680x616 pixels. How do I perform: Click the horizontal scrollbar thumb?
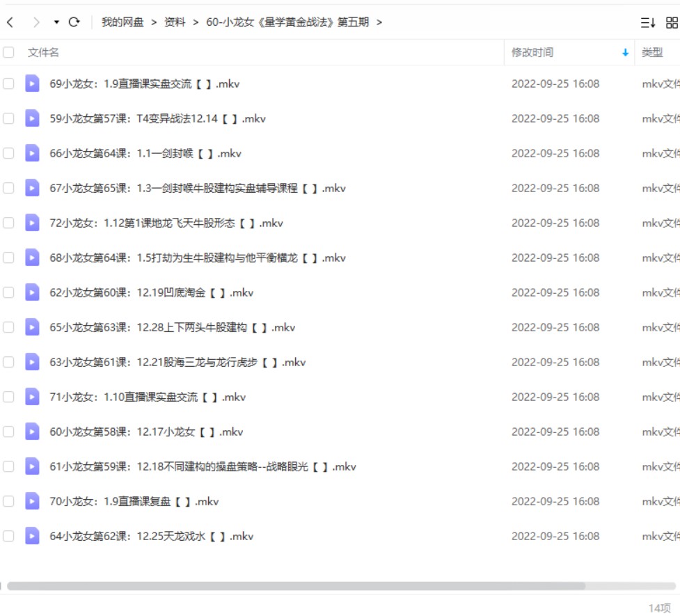click(296, 586)
